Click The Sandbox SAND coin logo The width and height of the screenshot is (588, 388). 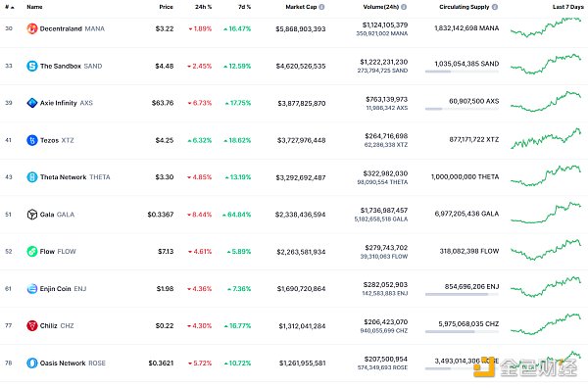click(x=32, y=66)
